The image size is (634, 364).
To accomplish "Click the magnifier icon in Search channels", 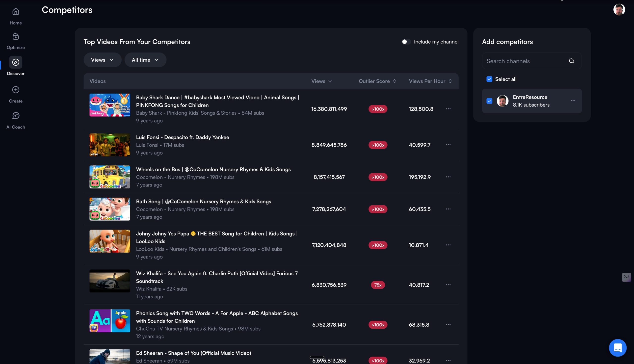I will click(x=572, y=61).
